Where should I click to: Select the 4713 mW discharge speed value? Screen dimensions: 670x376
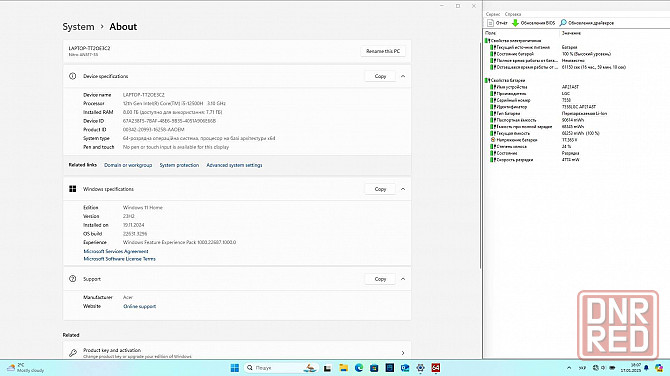point(570,160)
